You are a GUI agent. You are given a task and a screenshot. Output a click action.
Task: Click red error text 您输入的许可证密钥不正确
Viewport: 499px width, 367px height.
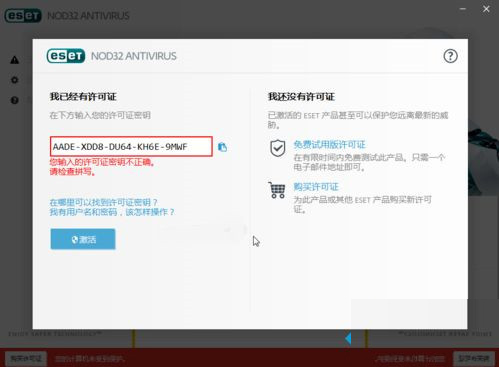click(x=102, y=162)
